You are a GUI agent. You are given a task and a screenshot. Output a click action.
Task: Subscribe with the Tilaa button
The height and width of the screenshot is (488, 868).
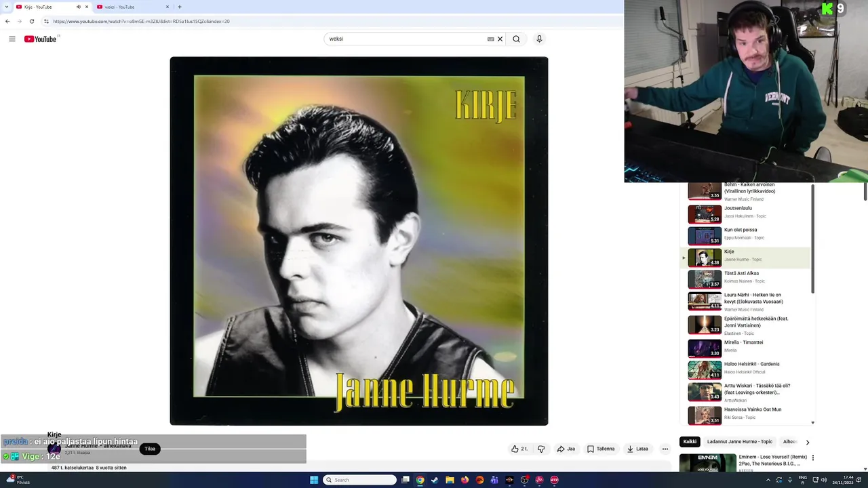click(150, 449)
